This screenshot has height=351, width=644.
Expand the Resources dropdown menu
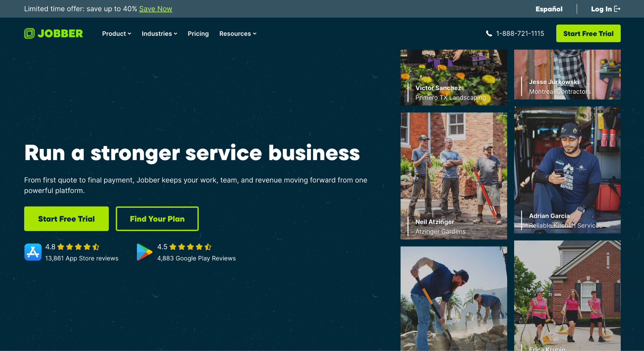coord(238,34)
